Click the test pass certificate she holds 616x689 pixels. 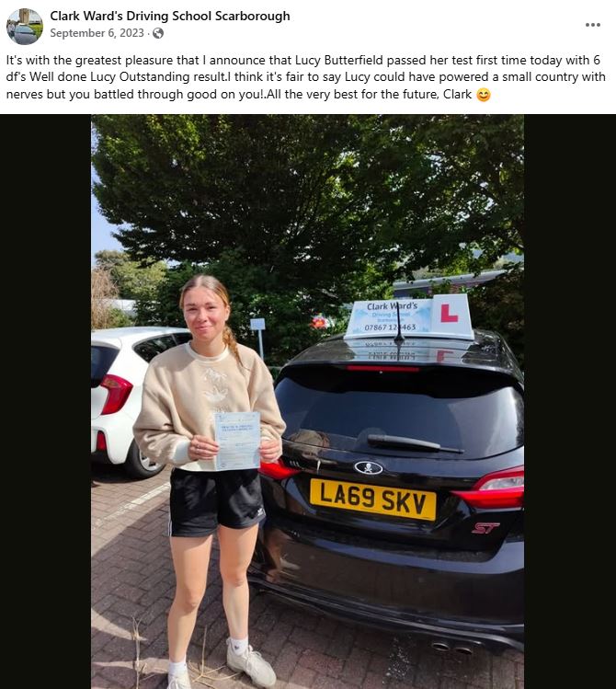click(x=238, y=441)
